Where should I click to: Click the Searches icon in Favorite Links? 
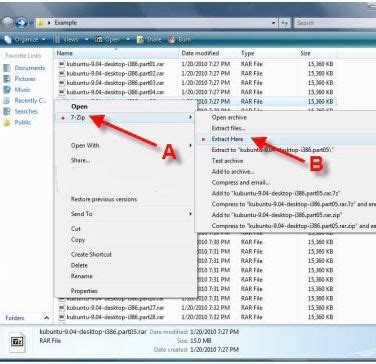click(x=7, y=111)
